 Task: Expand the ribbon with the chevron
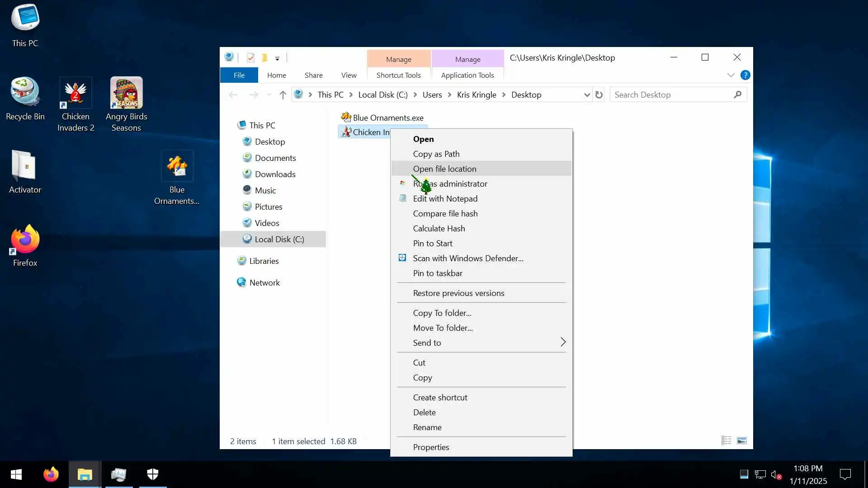tap(731, 75)
